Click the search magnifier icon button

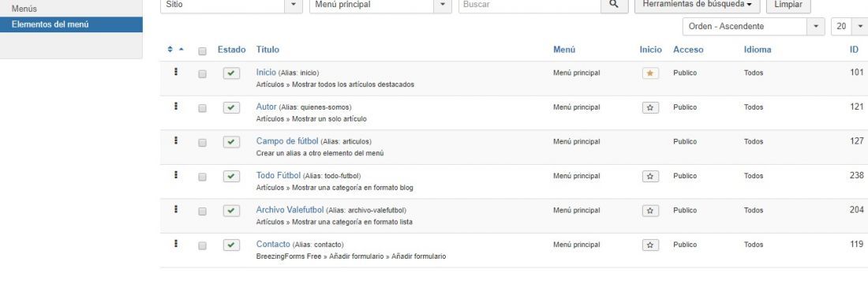point(614,5)
